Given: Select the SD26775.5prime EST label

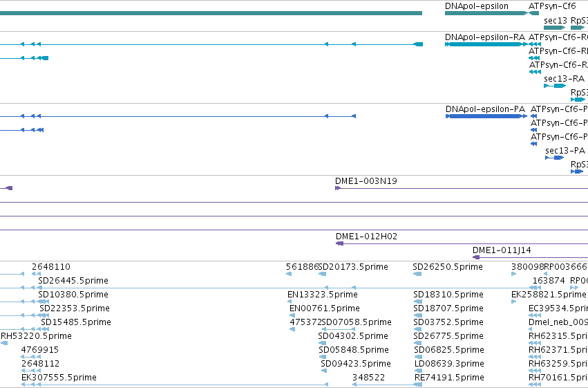Looking at the screenshot, I should click(448, 336).
